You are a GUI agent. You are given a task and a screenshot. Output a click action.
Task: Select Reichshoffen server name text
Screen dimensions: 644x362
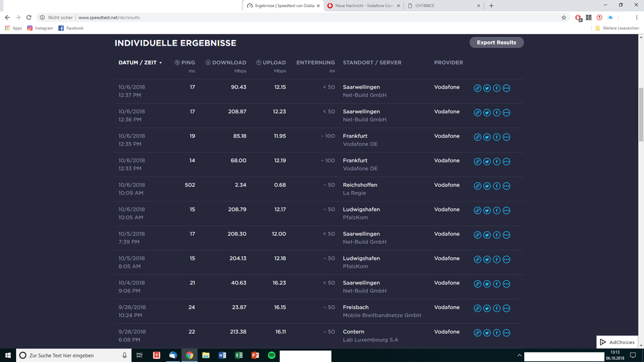(x=360, y=185)
